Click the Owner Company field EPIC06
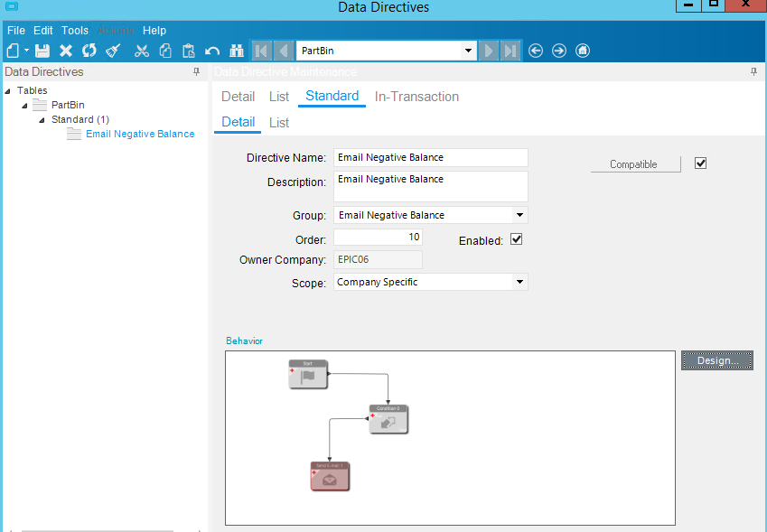767x532 pixels. (x=378, y=259)
